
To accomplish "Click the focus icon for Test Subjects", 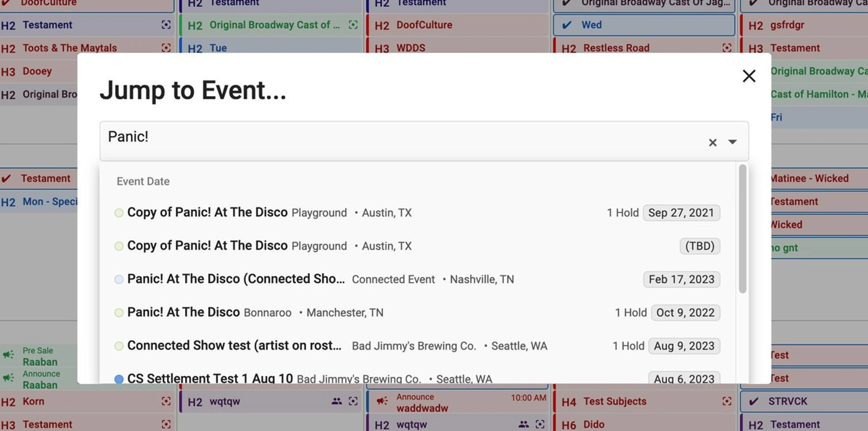I will coord(727,401).
